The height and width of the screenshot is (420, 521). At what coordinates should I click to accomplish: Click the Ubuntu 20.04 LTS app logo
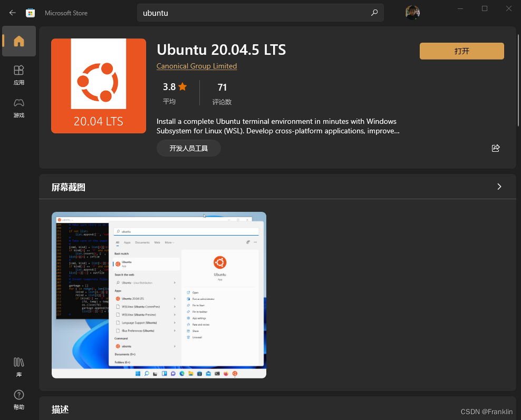coord(98,85)
